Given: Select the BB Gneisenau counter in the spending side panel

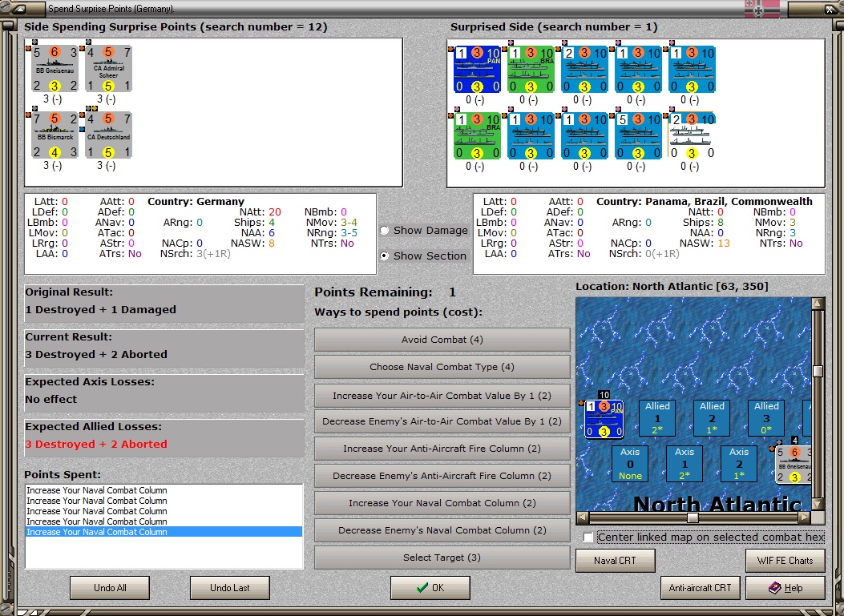Looking at the screenshot, I should [55, 68].
